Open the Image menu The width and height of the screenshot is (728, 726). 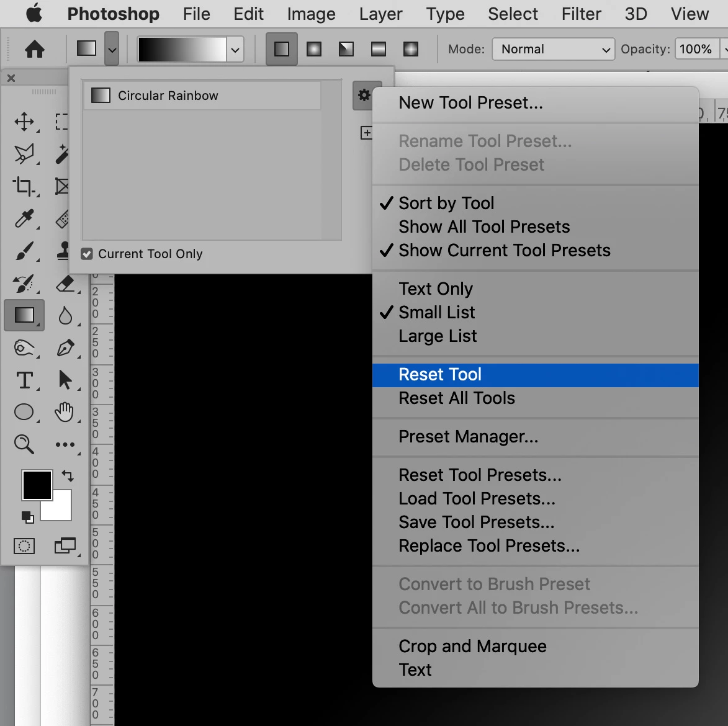[311, 14]
